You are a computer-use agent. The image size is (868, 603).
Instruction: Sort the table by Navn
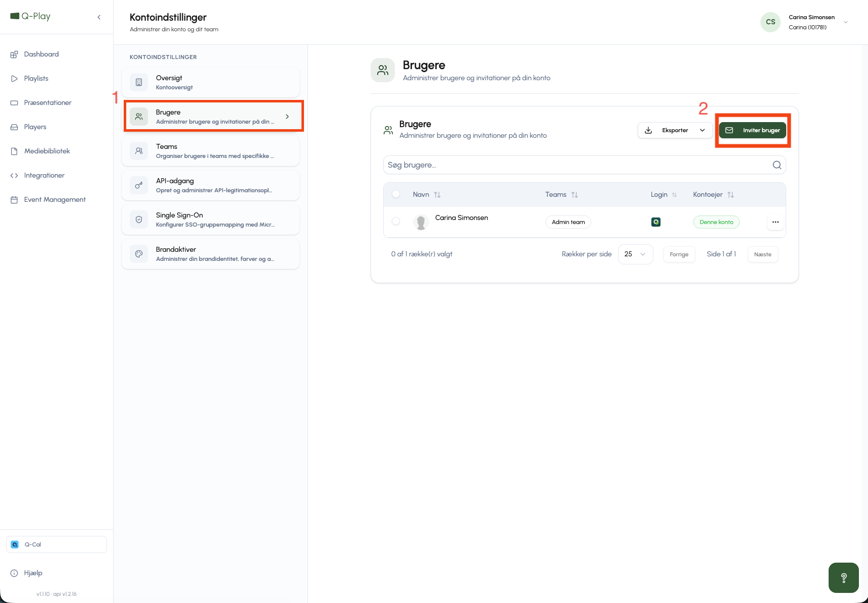427,194
